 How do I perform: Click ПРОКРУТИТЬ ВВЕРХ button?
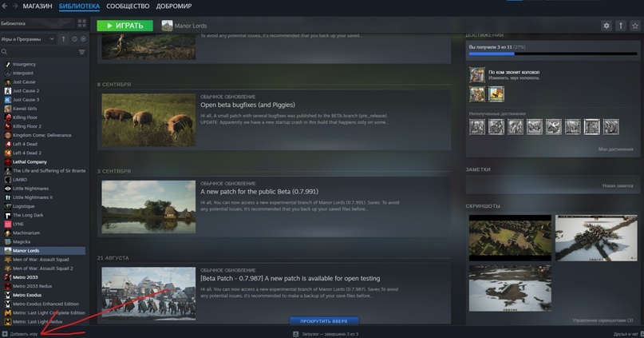324,321
